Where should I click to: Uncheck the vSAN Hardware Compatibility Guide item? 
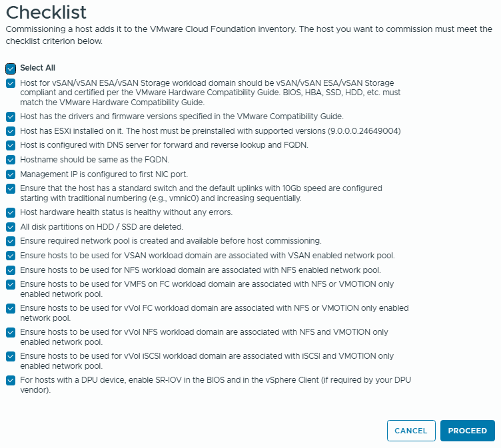click(x=10, y=83)
